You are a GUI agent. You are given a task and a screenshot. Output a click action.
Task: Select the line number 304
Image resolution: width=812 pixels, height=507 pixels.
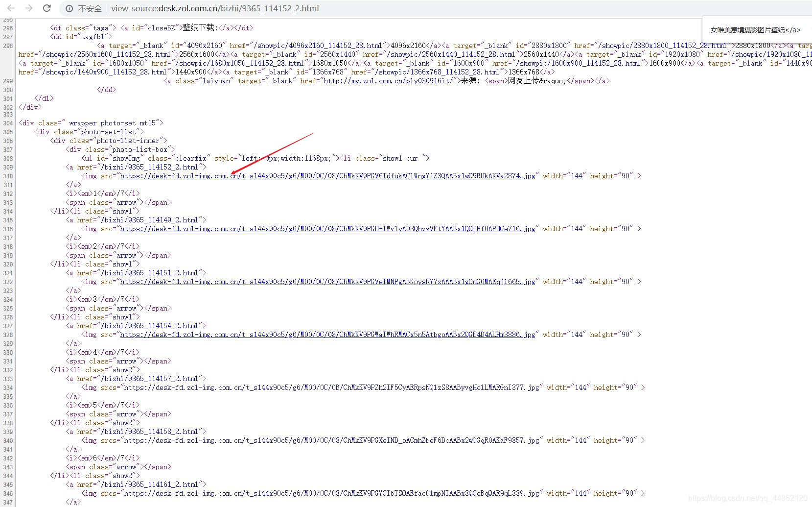(x=8, y=123)
